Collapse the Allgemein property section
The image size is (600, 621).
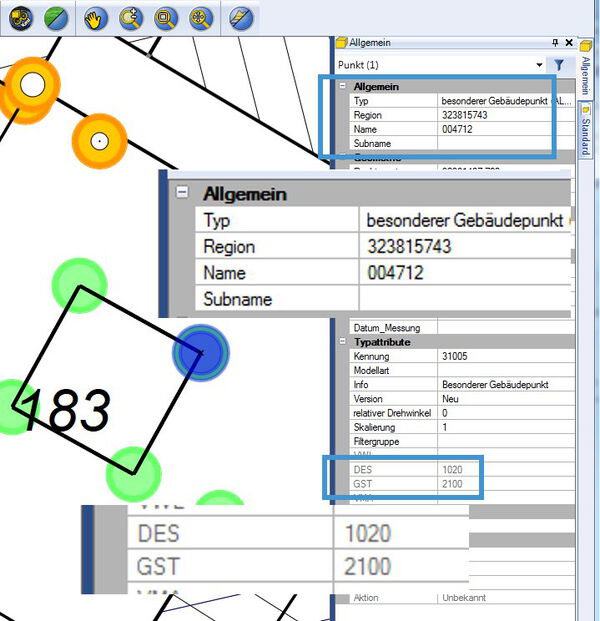(342, 87)
